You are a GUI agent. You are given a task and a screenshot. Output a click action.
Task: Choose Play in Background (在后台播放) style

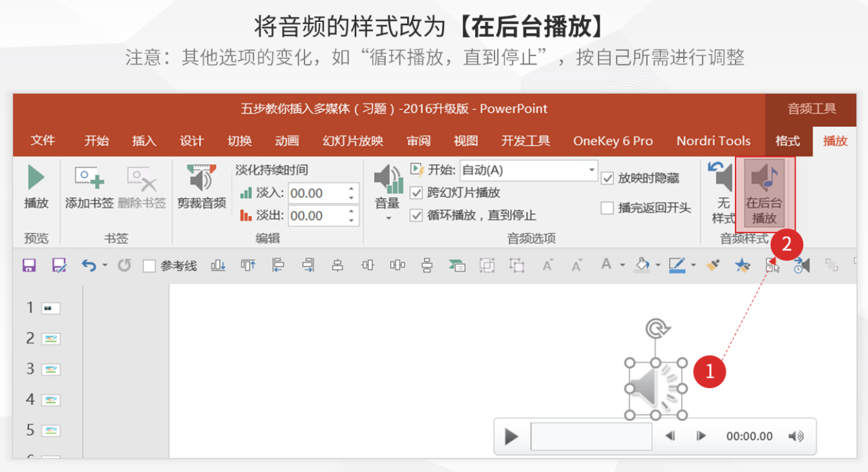tap(764, 192)
